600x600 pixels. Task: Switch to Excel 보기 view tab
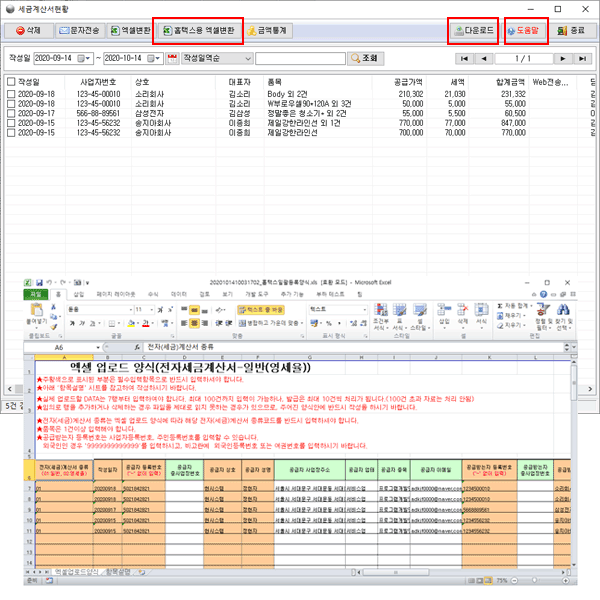pos(228,294)
